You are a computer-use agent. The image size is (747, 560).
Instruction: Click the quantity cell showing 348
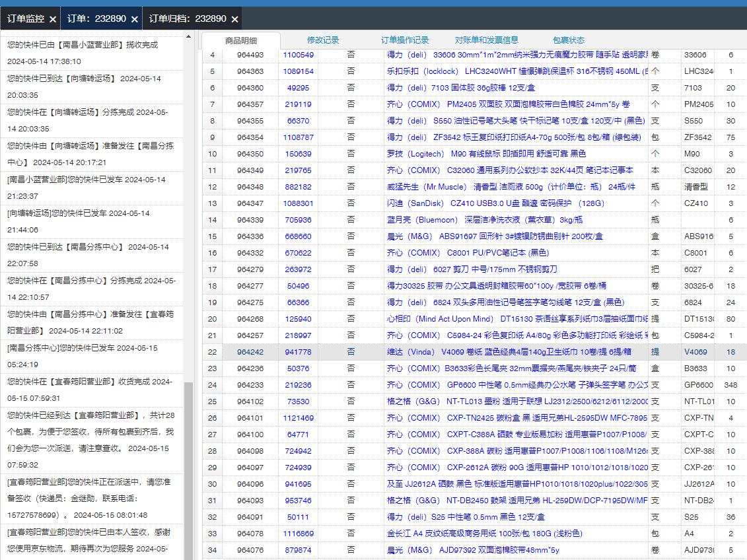point(730,385)
